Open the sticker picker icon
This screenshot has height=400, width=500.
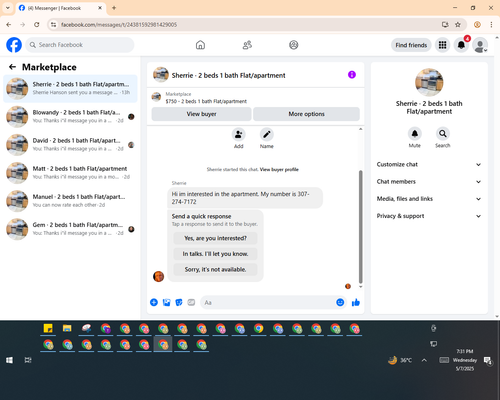[179, 303]
